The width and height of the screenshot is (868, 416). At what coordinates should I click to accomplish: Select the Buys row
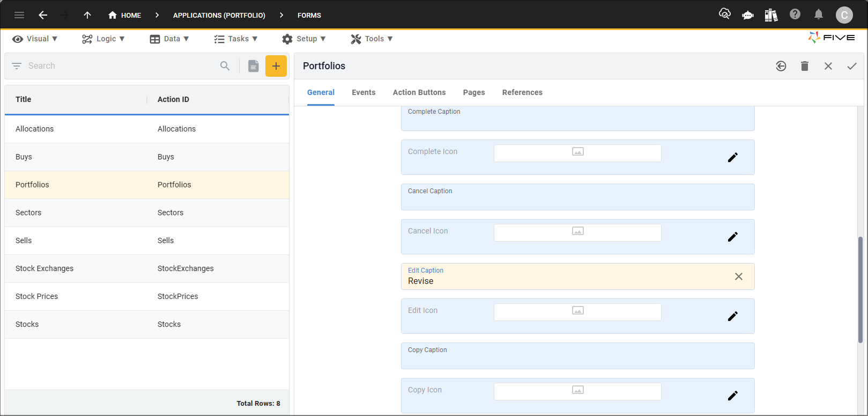[147, 157]
